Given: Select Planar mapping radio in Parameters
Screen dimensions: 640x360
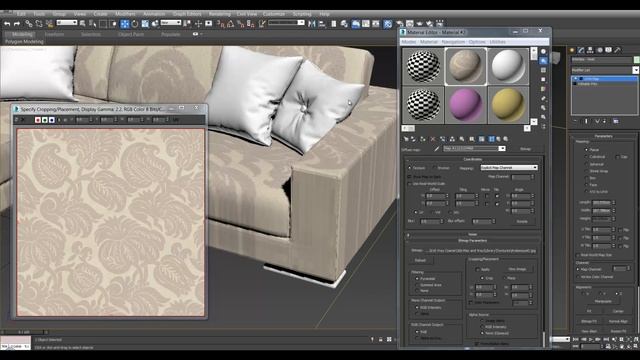Looking at the screenshot, I should click(x=586, y=150).
